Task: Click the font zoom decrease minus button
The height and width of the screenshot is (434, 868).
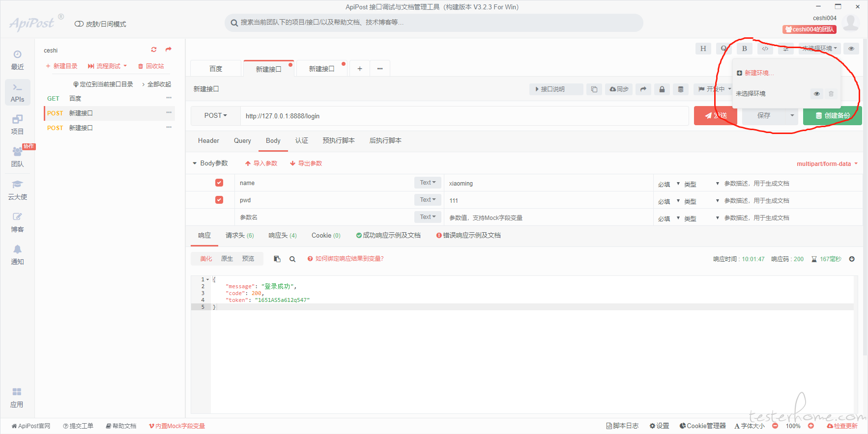Action: (775, 426)
